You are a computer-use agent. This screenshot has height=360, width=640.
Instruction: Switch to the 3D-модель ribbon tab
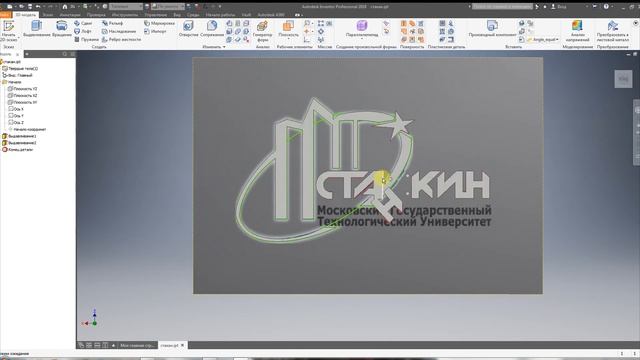(26, 15)
